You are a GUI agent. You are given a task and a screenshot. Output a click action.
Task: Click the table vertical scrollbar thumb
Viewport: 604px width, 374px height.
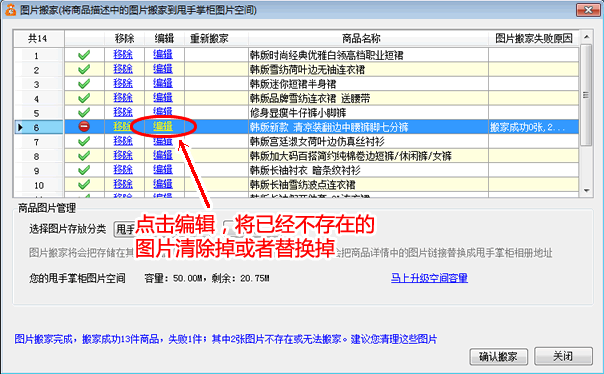pos(586,95)
